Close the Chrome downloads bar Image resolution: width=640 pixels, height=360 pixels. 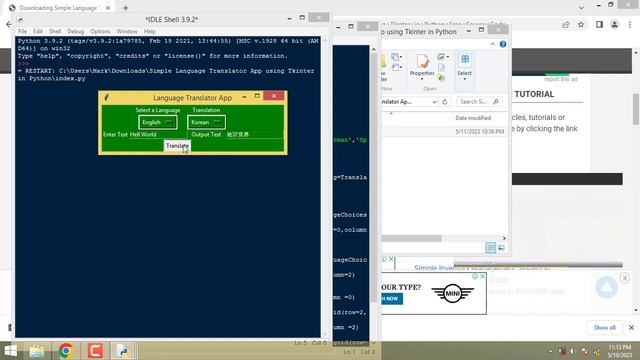pos(631,328)
